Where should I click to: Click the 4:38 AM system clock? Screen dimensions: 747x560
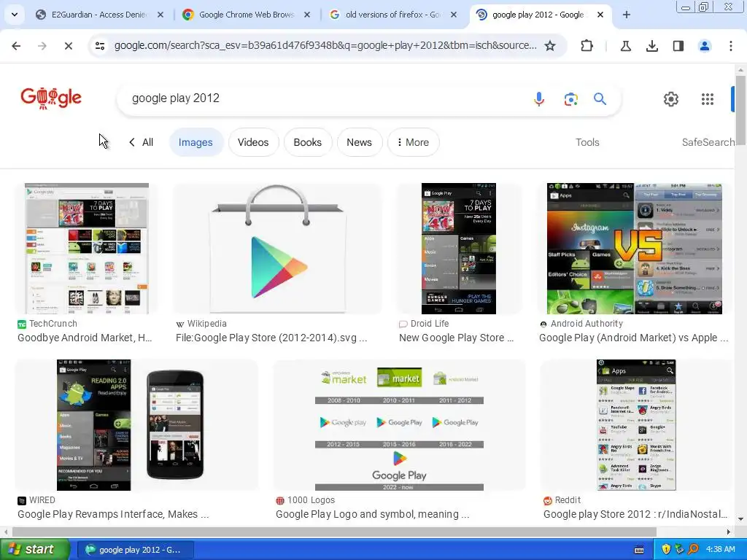pyautogui.click(x=720, y=550)
